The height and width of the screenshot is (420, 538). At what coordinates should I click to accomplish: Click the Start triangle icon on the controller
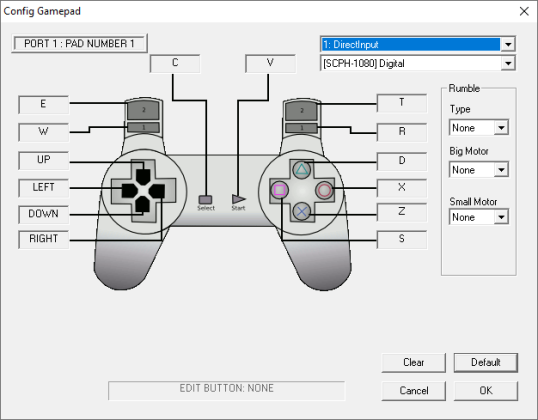[x=238, y=199]
